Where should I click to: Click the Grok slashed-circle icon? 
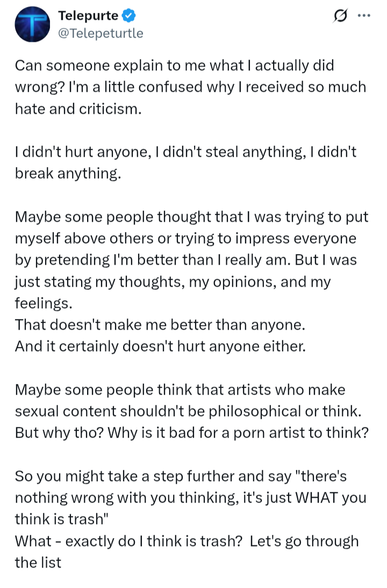(x=340, y=16)
